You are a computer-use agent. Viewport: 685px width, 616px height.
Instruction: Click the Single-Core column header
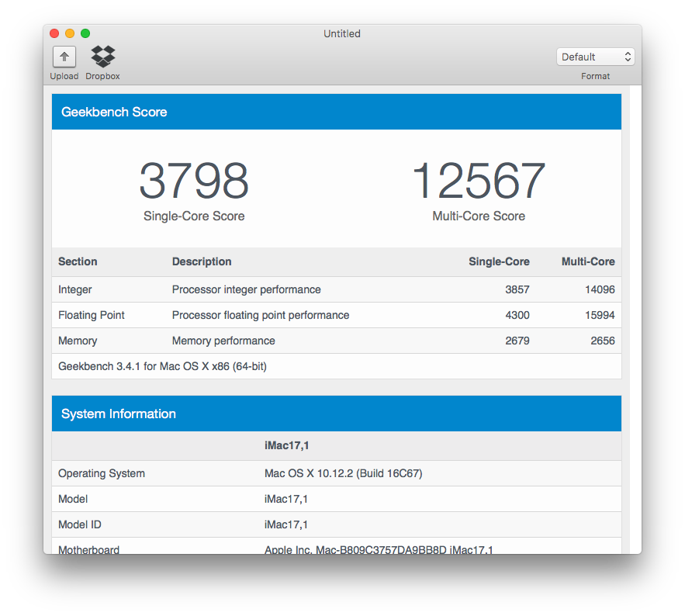click(499, 261)
